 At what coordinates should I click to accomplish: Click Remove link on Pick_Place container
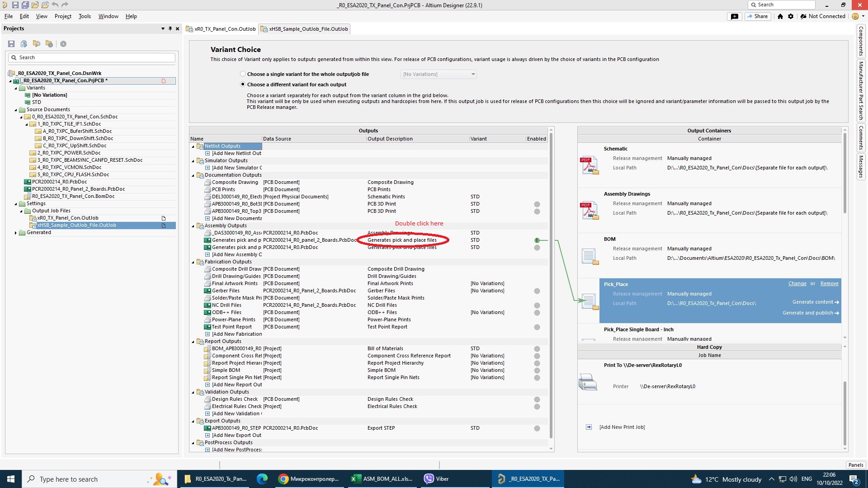[x=830, y=284]
